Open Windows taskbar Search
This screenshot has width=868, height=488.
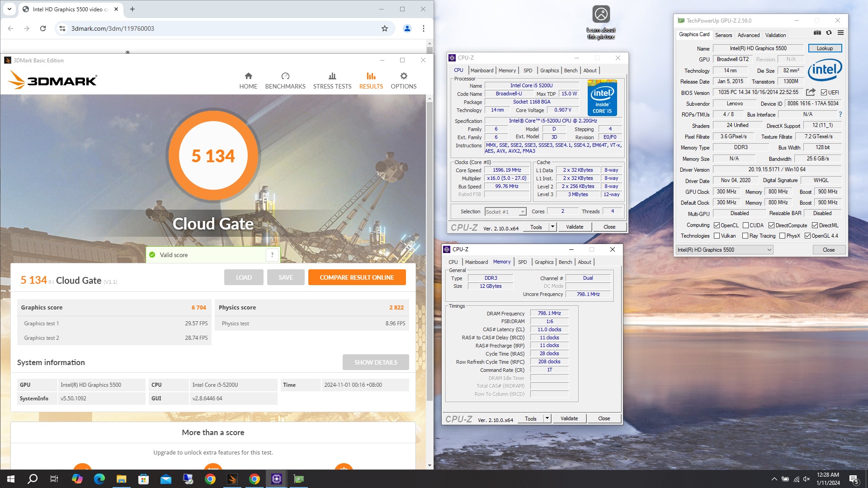click(x=33, y=479)
